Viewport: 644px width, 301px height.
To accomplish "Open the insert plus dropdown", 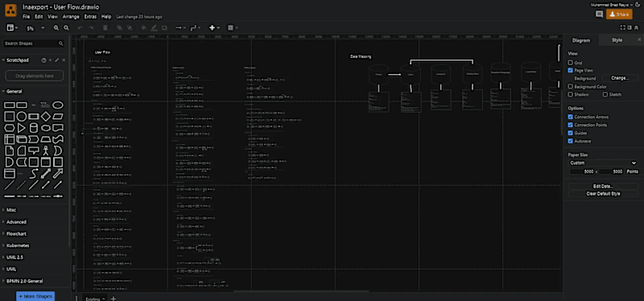I will click(214, 28).
